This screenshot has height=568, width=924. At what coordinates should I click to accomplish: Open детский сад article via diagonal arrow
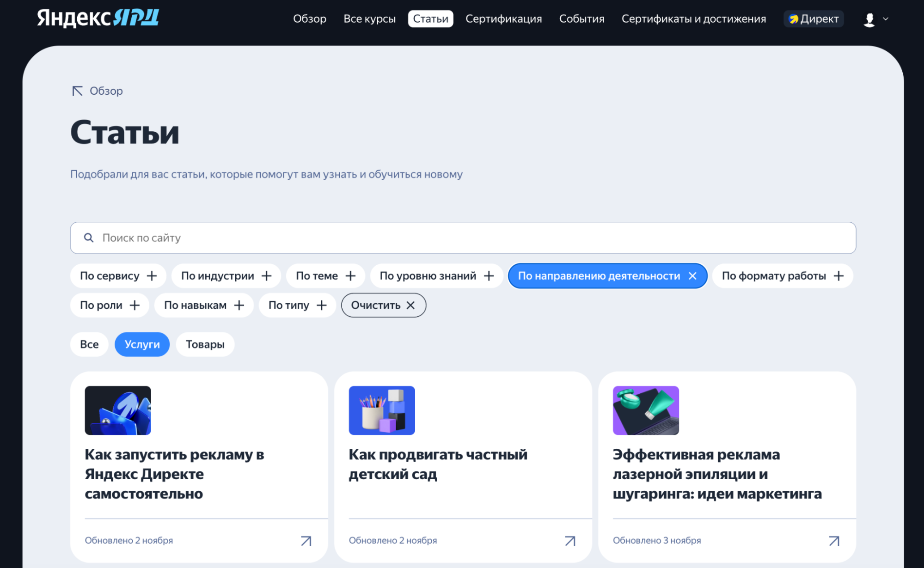pyautogui.click(x=570, y=540)
